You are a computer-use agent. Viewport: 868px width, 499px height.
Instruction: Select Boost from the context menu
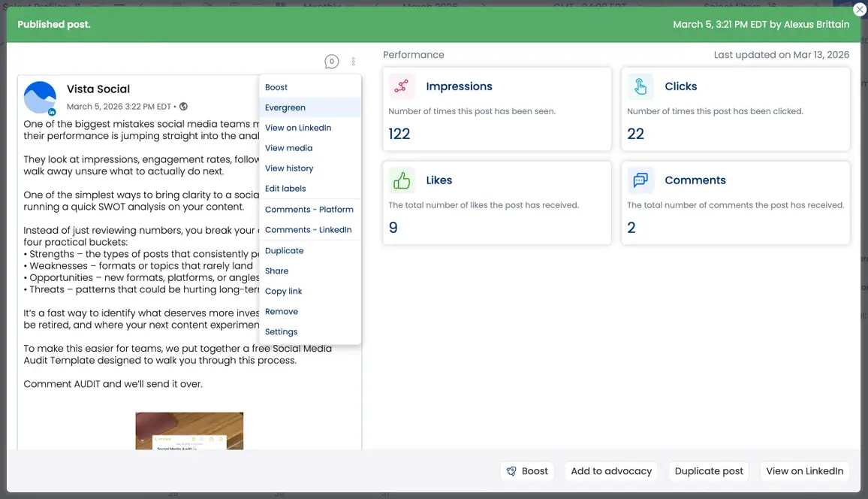coord(276,87)
